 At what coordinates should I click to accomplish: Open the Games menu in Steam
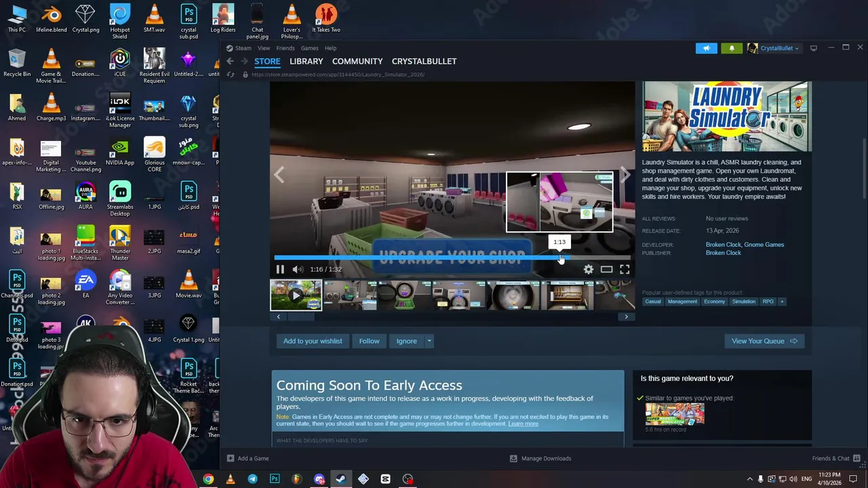tap(309, 48)
